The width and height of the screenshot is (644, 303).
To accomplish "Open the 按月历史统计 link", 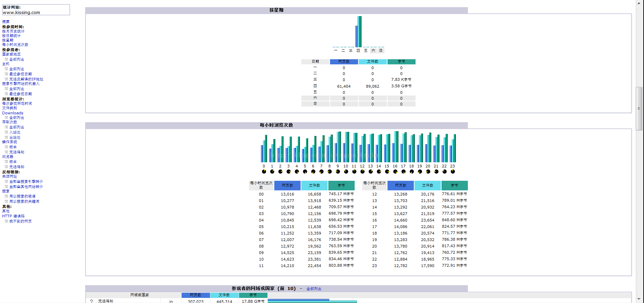I will click(x=13, y=31).
